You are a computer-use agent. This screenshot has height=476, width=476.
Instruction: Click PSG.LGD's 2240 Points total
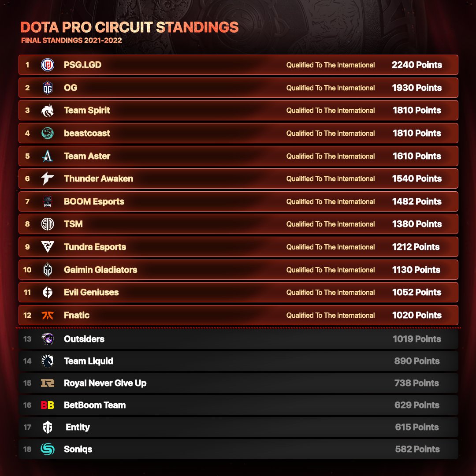pos(417,65)
